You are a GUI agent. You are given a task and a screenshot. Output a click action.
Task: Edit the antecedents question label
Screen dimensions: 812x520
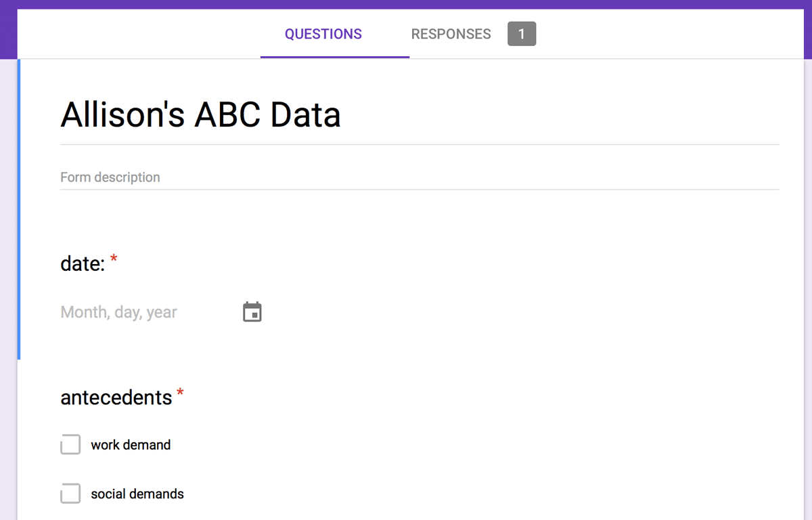[x=116, y=397]
